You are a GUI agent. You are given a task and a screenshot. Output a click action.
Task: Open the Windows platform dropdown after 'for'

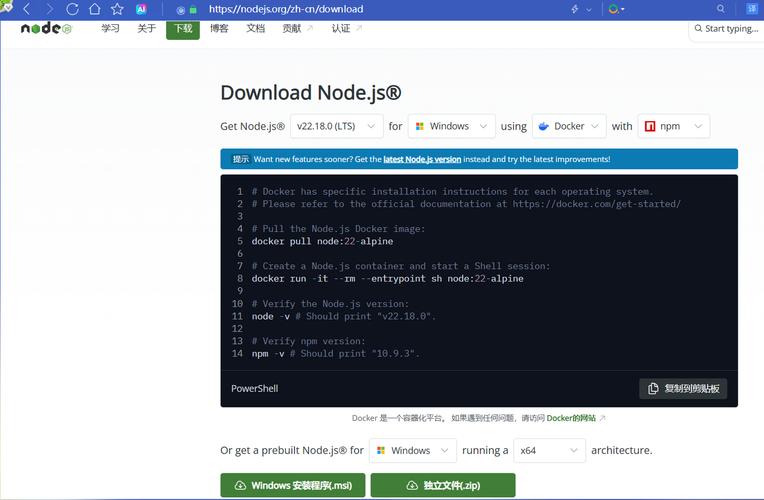pyautogui.click(x=452, y=126)
